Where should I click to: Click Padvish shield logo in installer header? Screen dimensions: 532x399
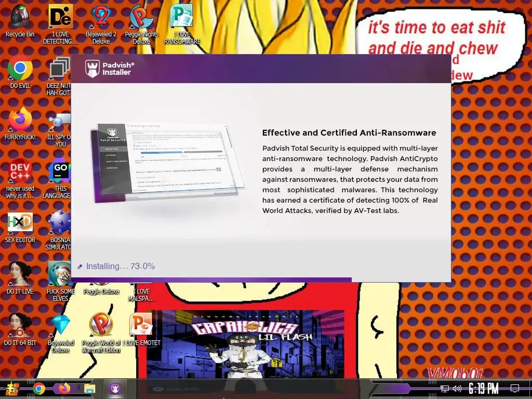coord(92,69)
